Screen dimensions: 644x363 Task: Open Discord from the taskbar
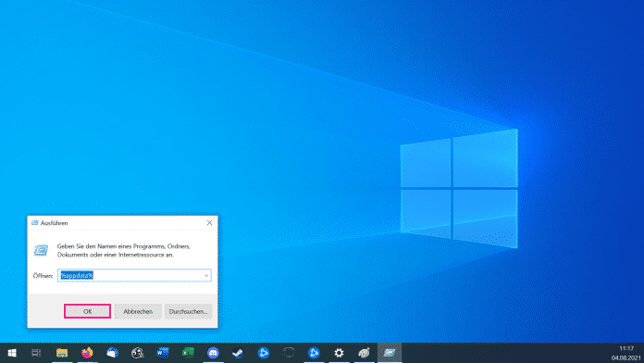pos(213,353)
